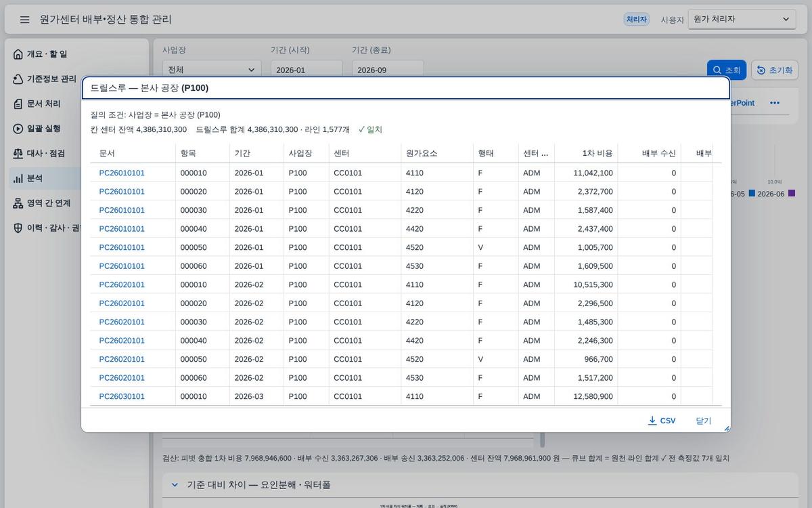Click the 항목 column header
Screen dimensions: 812x508
click(x=202, y=153)
